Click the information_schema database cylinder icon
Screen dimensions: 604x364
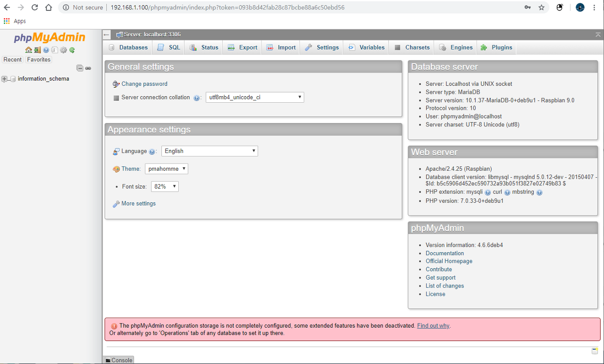tap(13, 79)
